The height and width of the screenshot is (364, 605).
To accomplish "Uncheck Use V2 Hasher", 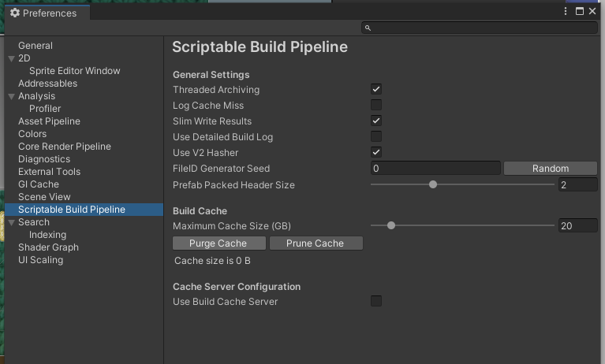I will [376, 153].
